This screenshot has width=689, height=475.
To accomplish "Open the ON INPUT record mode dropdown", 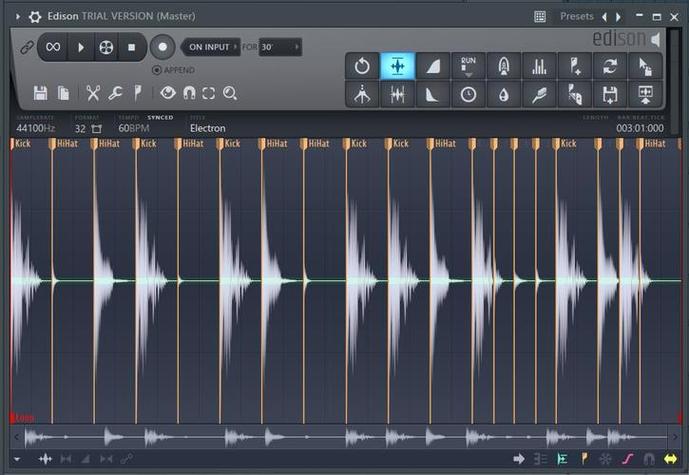I will pos(211,47).
